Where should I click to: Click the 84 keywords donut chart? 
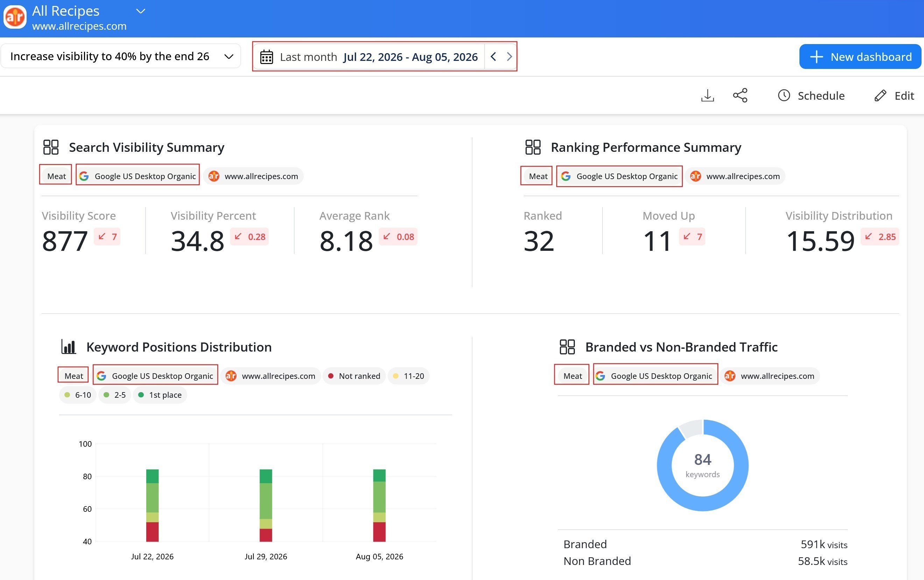(703, 465)
